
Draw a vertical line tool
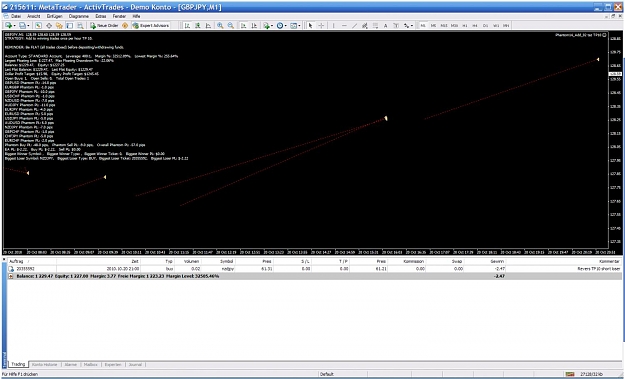(334, 26)
